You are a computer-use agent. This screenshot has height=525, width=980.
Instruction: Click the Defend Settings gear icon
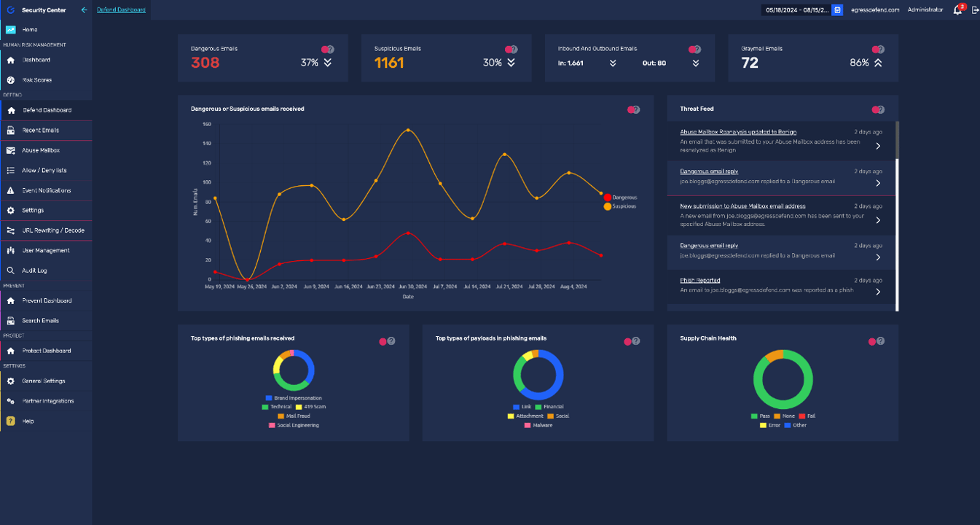coord(11,211)
